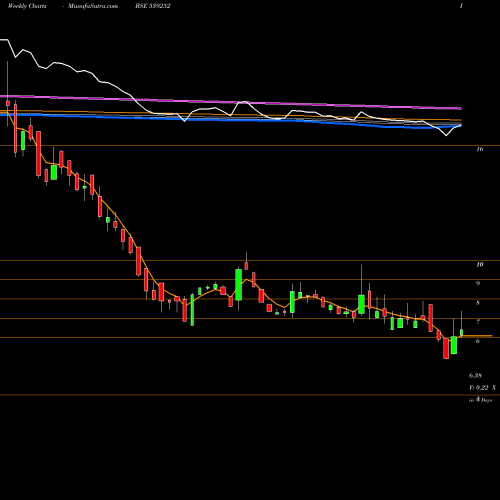
Task: Select the price axis label '9'
Action: pyautogui.click(x=478, y=284)
